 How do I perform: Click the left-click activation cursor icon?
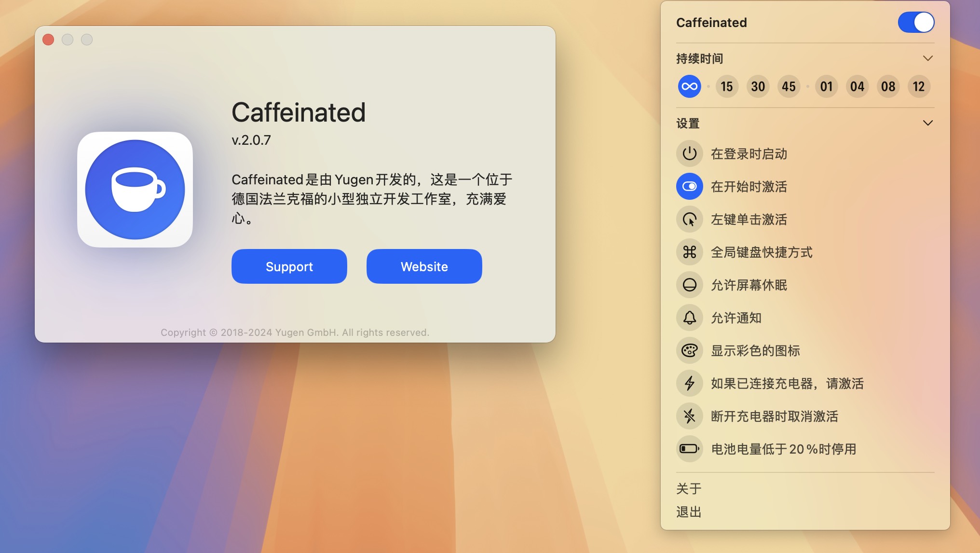[690, 220]
